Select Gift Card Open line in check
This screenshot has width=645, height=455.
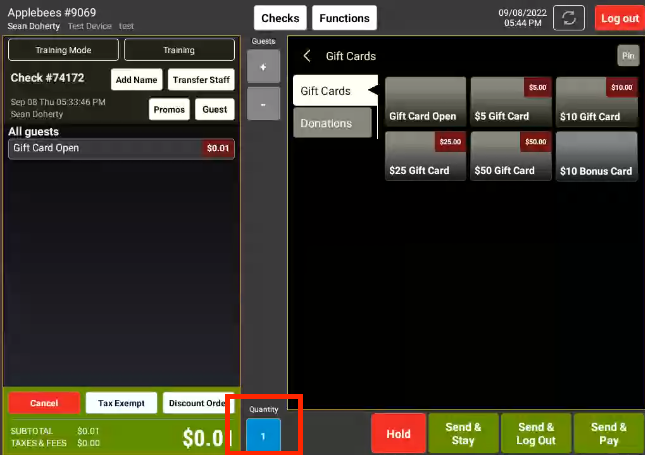[120, 148]
